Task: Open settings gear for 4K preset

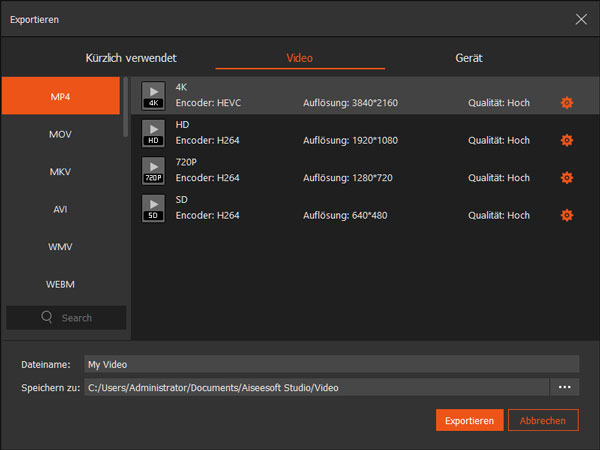Action: 567,103
